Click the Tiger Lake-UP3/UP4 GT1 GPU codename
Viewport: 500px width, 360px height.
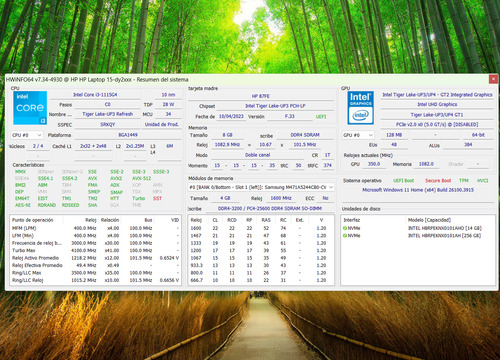437,115
